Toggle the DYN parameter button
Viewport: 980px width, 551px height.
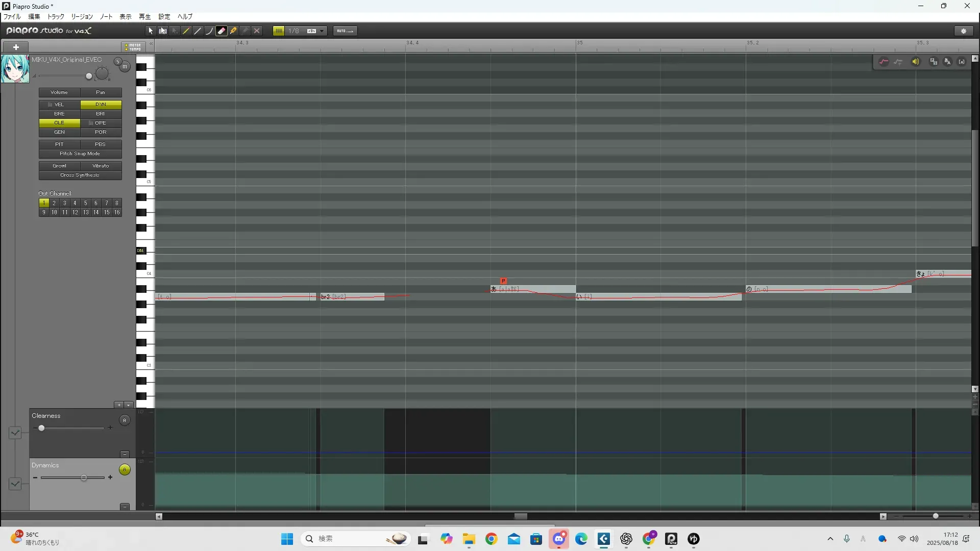point(101,105)
